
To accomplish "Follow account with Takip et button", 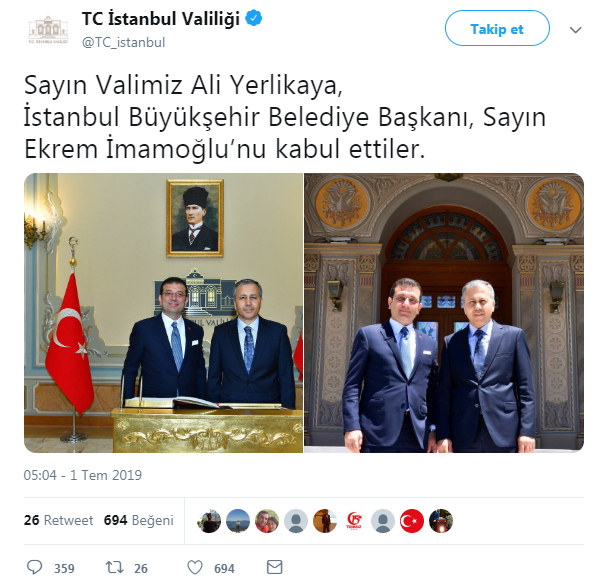I will pos(497,28).
